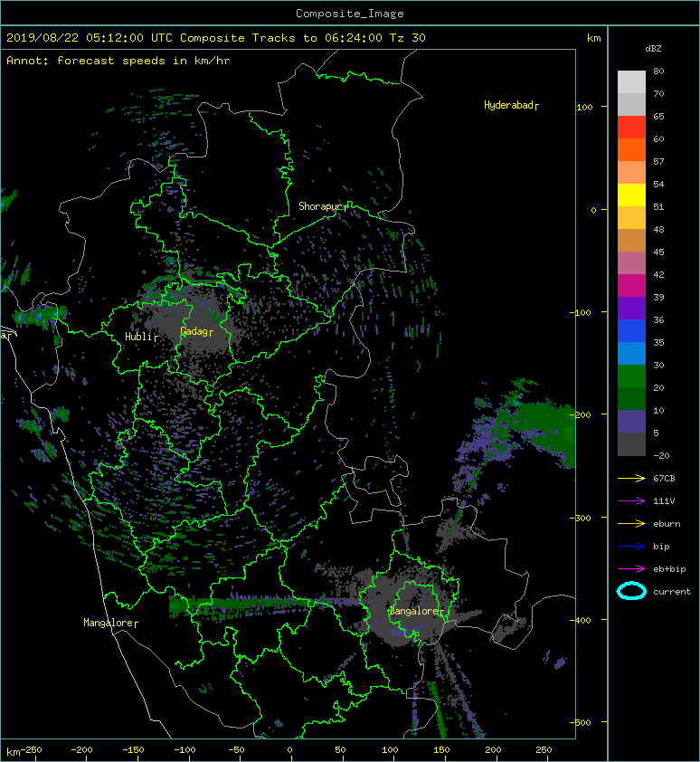Select the bright yellow swatch in dBZ scale
This screenshot has width=700, height=762.
pyautogui.click(x=631, y=195)
